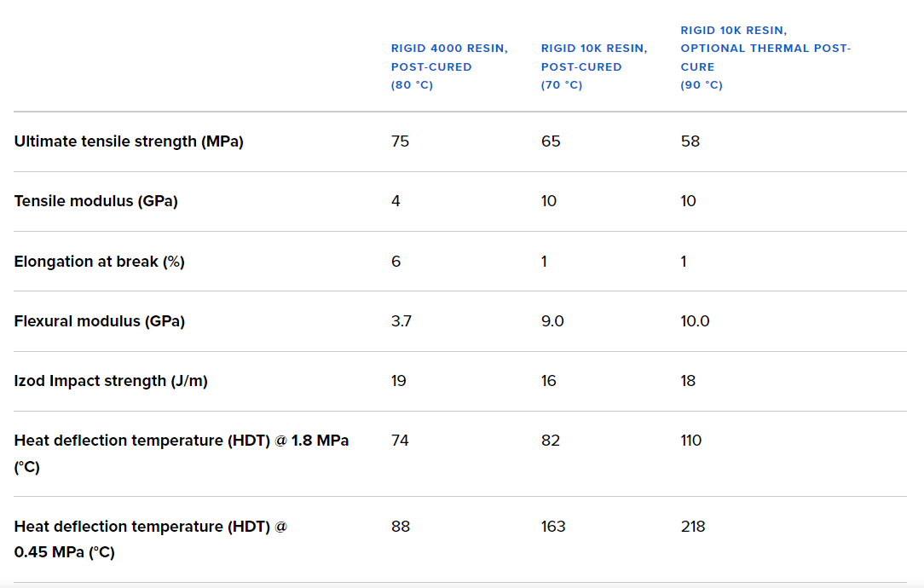Select the Rigid 10K optional thermal post-cure header
Viewport: 924px width, 588px height.
click(765, 57)
